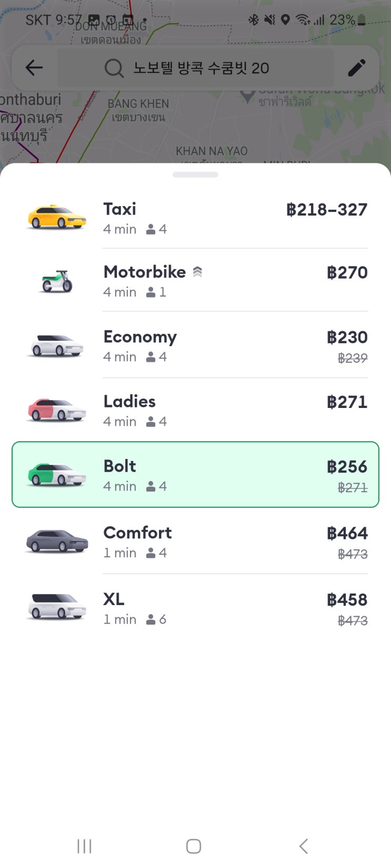Tap the surge arrows icon beside Motorbike
The height and width of the screenshot is (868, 391).
click(197, 272)
